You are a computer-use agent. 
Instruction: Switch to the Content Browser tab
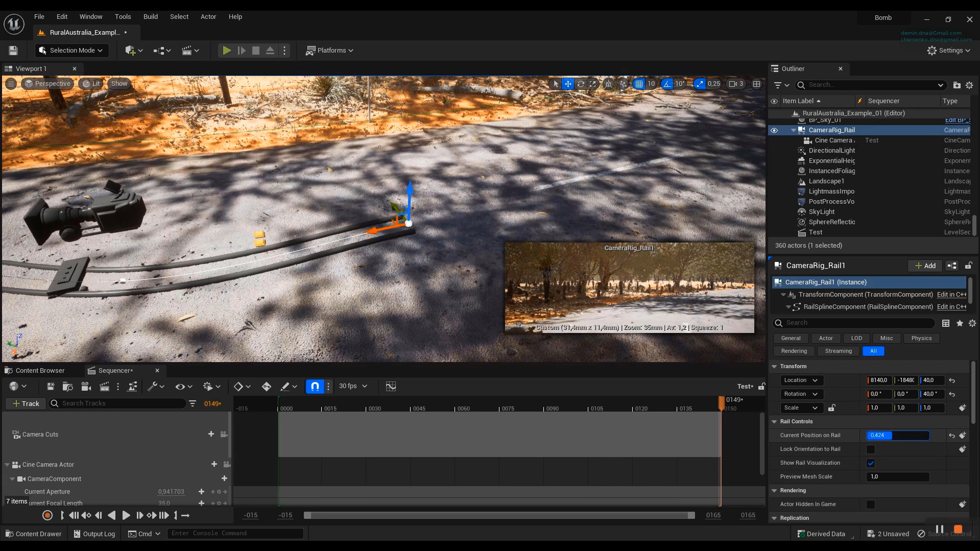40,371
